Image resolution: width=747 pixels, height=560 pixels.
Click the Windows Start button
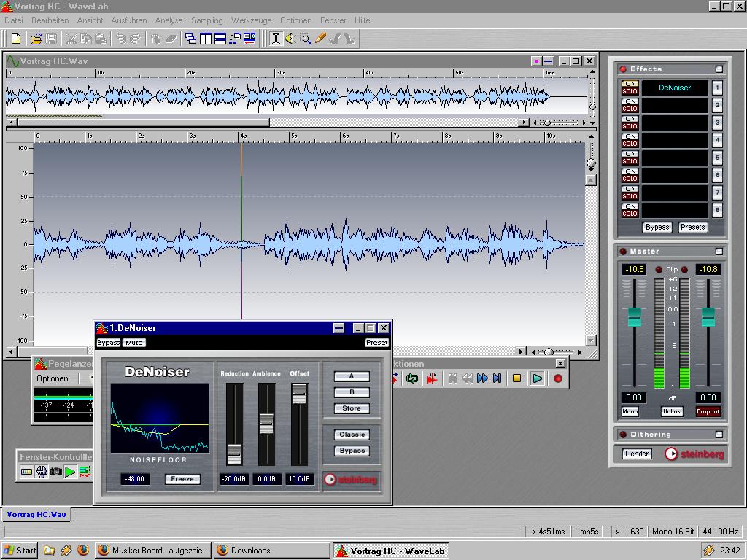(20, 551)
